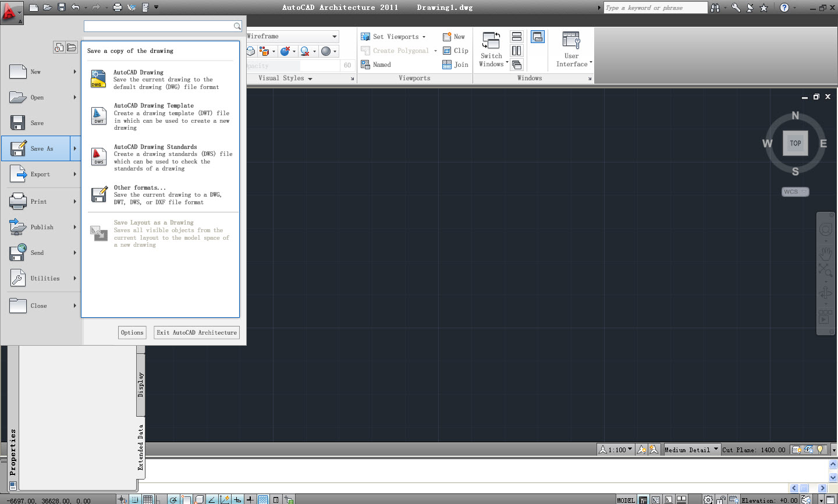Open Windows panel dialog launcher arrow

coord(590,79)
